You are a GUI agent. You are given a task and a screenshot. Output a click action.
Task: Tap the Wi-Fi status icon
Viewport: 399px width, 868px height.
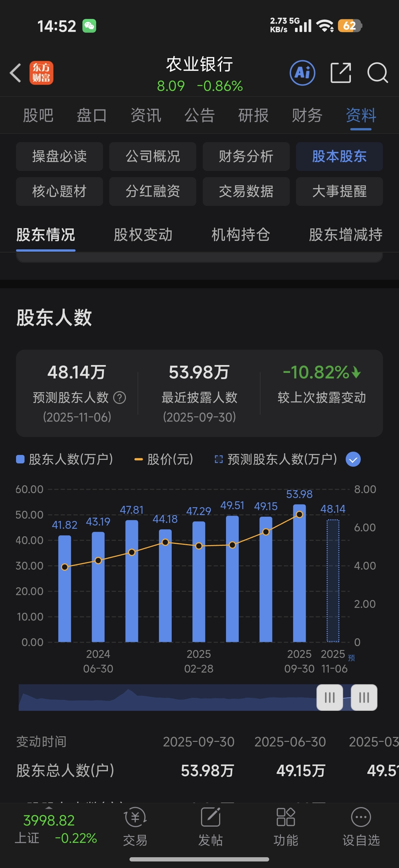point(325,25)
